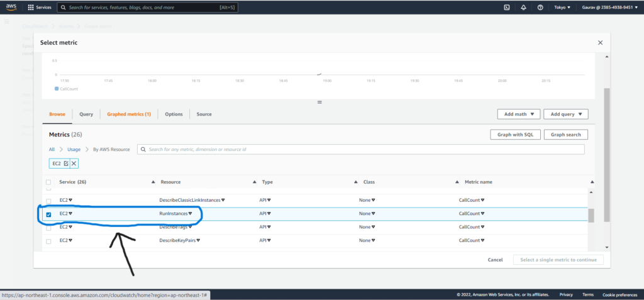Open the help question mark icon
The width and height of the screenshot is (644, 300).
point(540,8)
